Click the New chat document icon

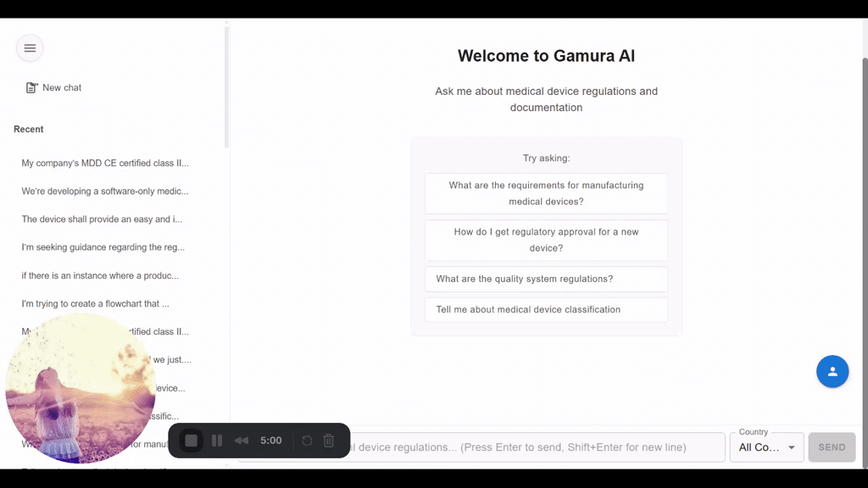coord(31,87)
